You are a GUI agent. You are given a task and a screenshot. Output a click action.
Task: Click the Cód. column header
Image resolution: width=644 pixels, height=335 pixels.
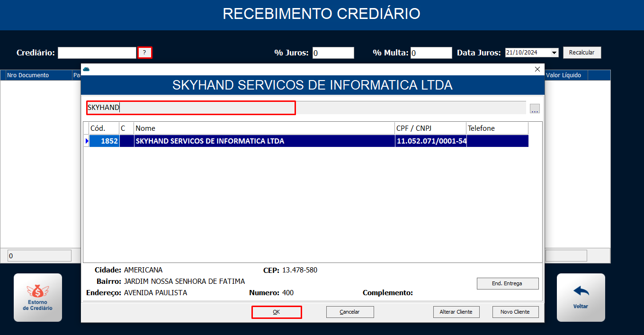click(104, 128)
